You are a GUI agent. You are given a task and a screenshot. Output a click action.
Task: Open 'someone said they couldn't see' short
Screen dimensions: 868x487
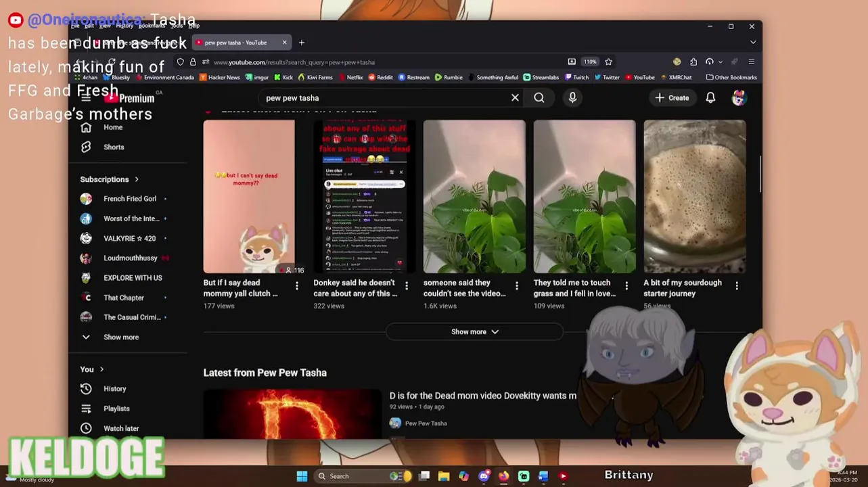pos(465,288)
